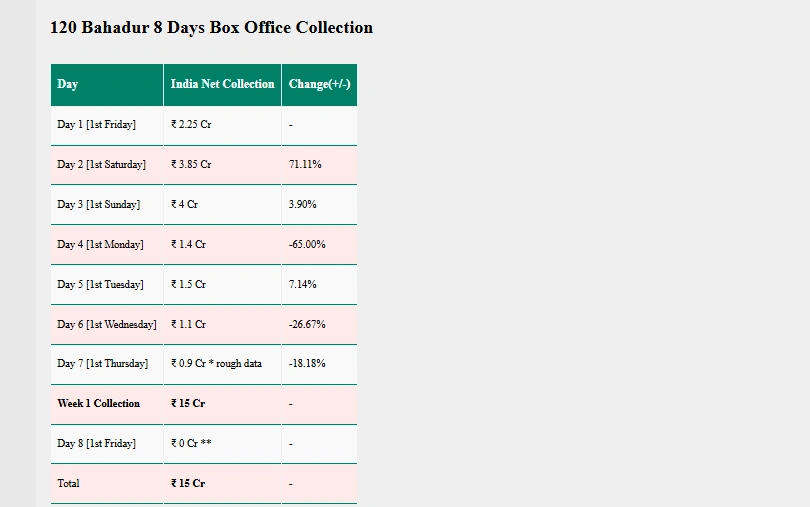Click the 3.90% change value
Viewport: 810px width, 507px height.
click(302, 204)
